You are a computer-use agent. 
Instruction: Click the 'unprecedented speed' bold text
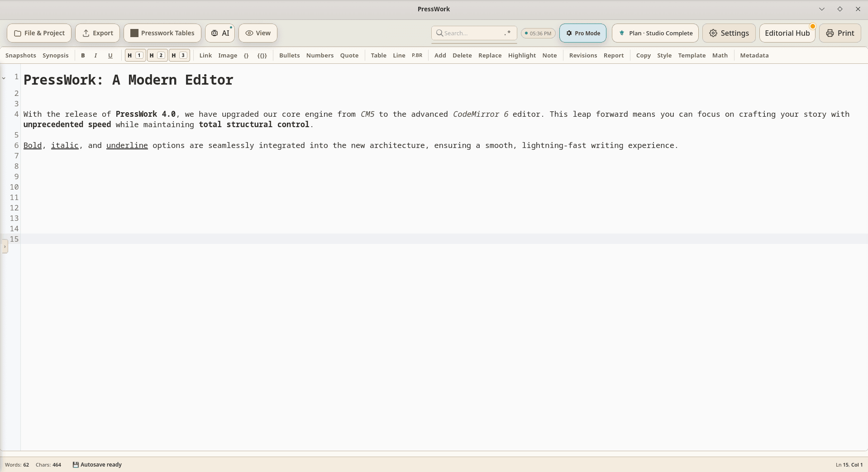pos(67,124)
